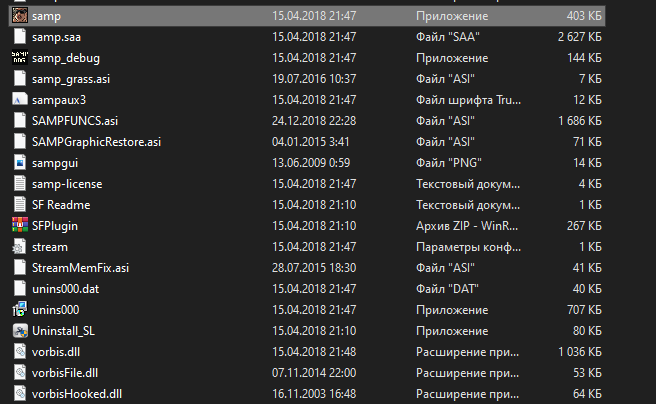
Task: Click the SFPlugin WinRAR archive icon
Action: pyautogui.click(x=20, y=226)
